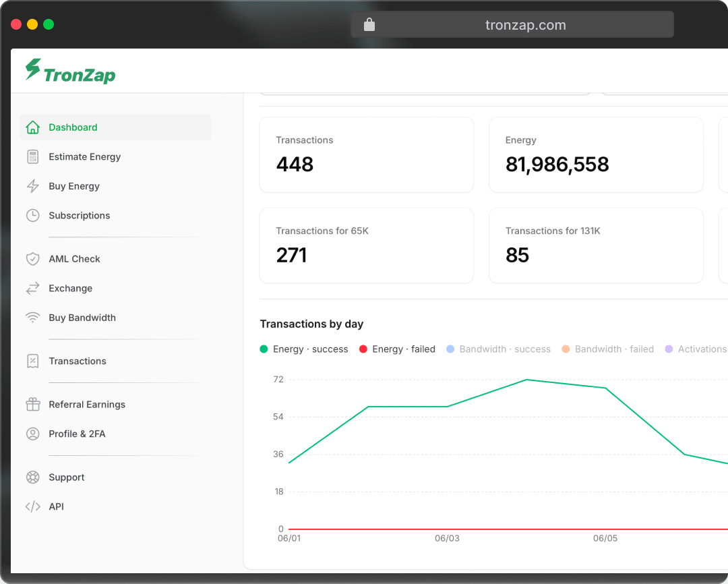728x584 pixels.
Task: Click the 18 y-axis label
Action: point(278,492)
